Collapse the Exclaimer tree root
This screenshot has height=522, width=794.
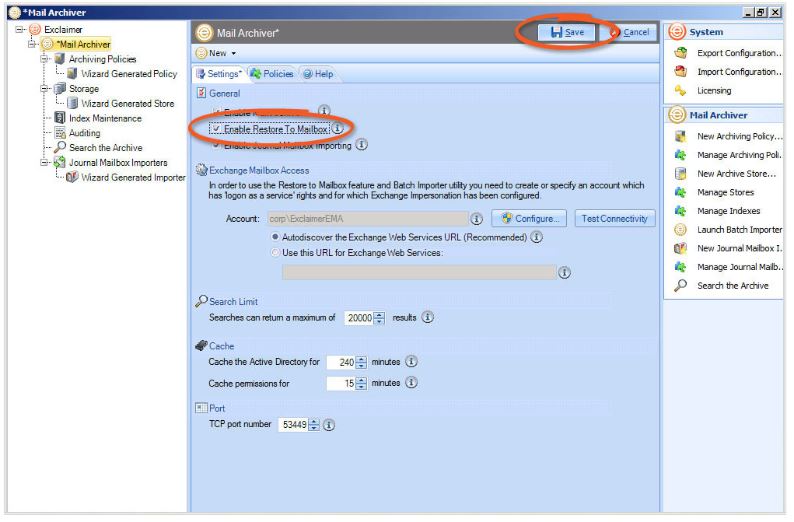click(19, 29)
